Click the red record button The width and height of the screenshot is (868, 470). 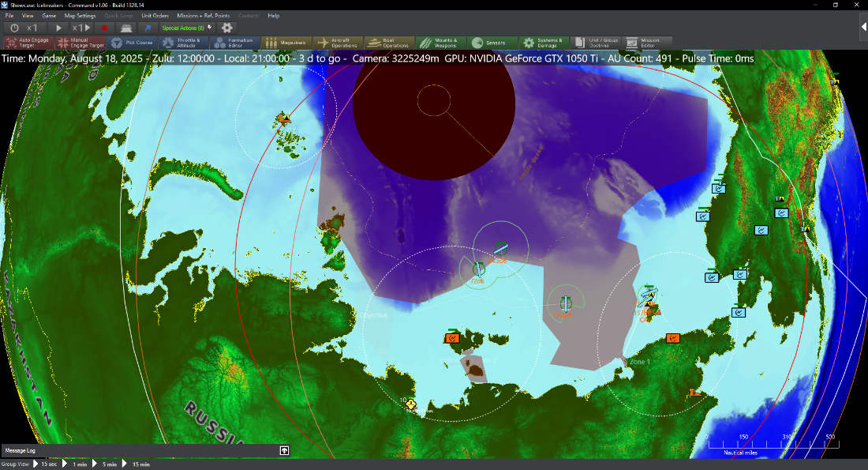[x=104, y=28]
